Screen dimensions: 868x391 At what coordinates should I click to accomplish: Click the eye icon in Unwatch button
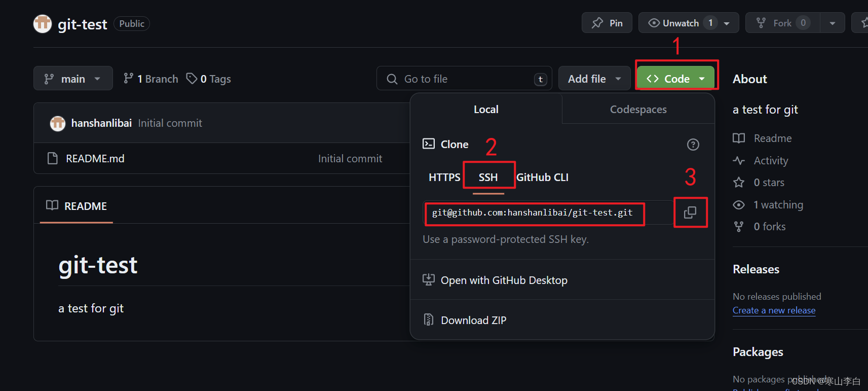[654, 23]
